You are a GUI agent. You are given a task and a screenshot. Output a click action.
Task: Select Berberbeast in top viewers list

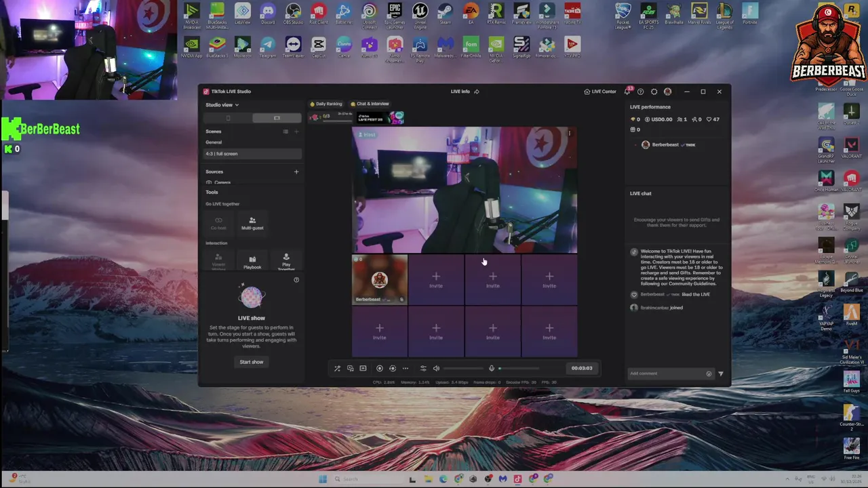click(669, 144)
